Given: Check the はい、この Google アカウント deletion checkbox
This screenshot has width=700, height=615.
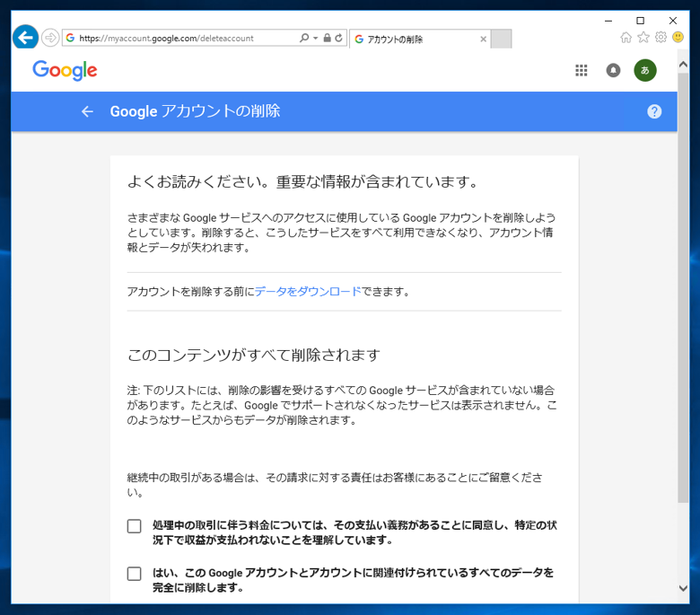Looking at the screenshot, I should 134,574.
